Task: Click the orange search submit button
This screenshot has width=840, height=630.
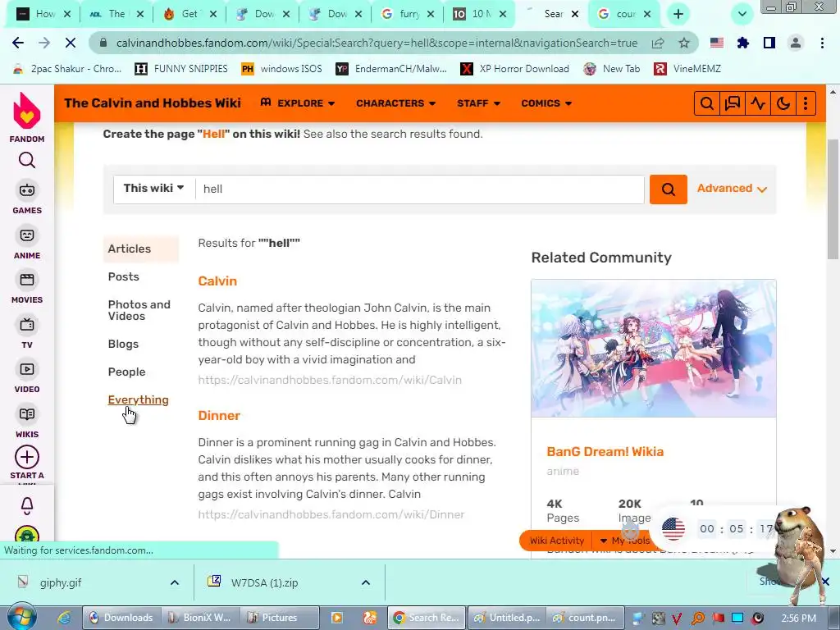Action: click(x=668, y=189)
